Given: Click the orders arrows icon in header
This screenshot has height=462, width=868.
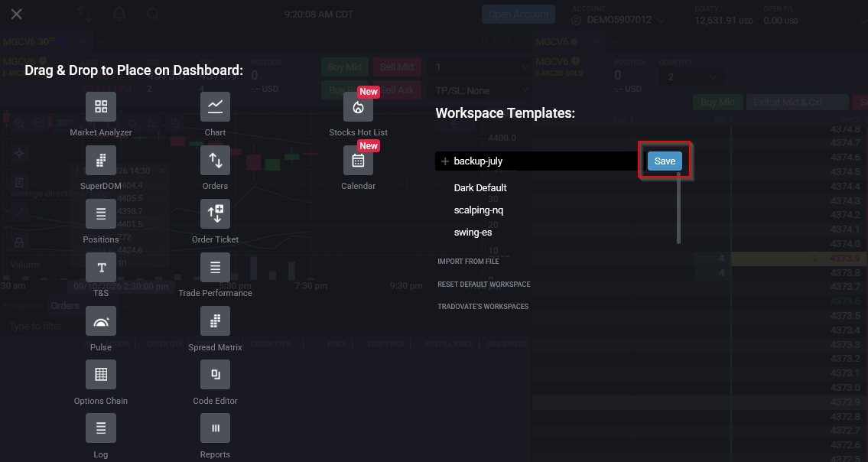Looking at the screenshot, I should [85, 14].
